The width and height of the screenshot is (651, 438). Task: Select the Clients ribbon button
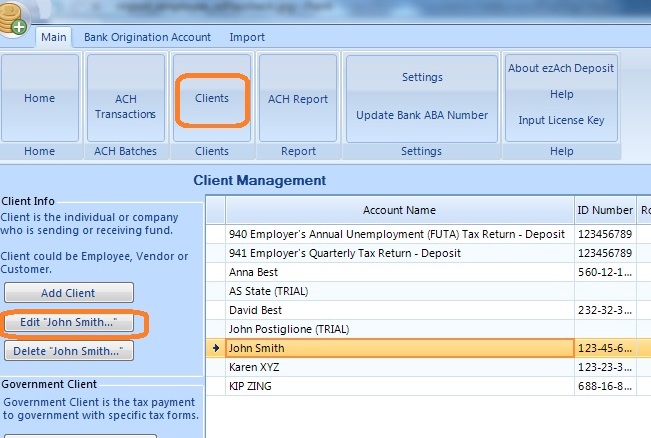(x=211, y=98)
